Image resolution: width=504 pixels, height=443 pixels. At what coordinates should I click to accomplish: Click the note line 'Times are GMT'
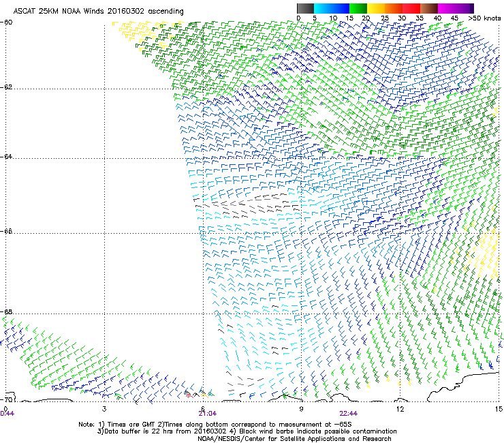(x=131, y=425)
